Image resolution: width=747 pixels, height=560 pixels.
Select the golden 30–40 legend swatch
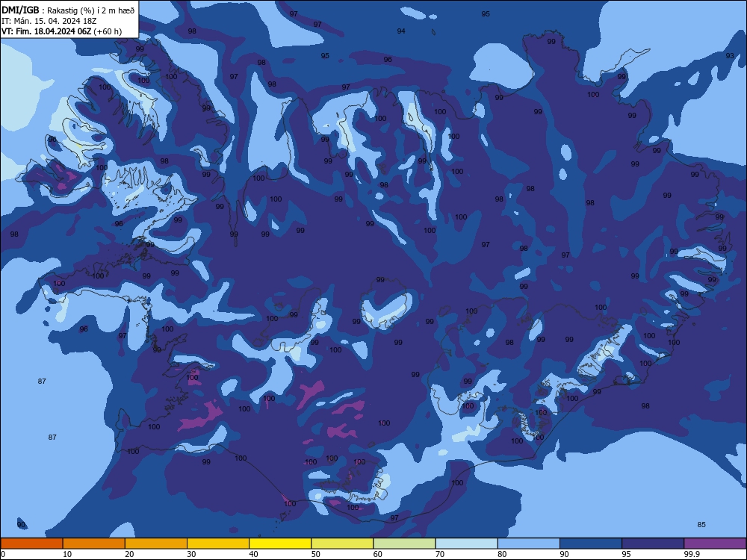click(x=218, y=544)
